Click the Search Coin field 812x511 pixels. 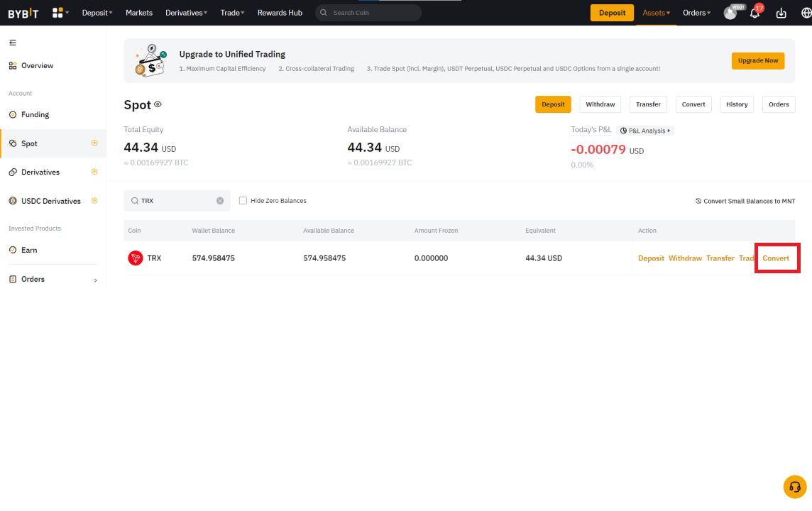[368, 13]
